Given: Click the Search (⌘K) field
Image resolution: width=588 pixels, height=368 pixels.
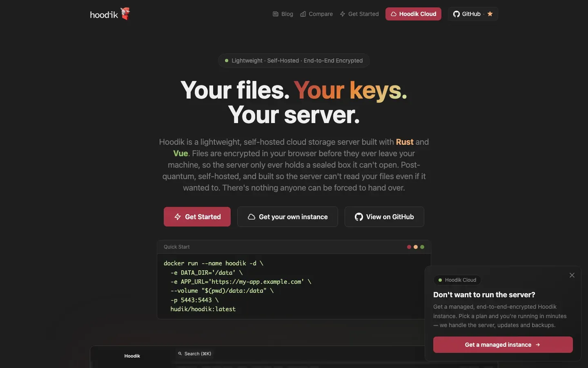Looking at the screenshot, I should point(194,354).
